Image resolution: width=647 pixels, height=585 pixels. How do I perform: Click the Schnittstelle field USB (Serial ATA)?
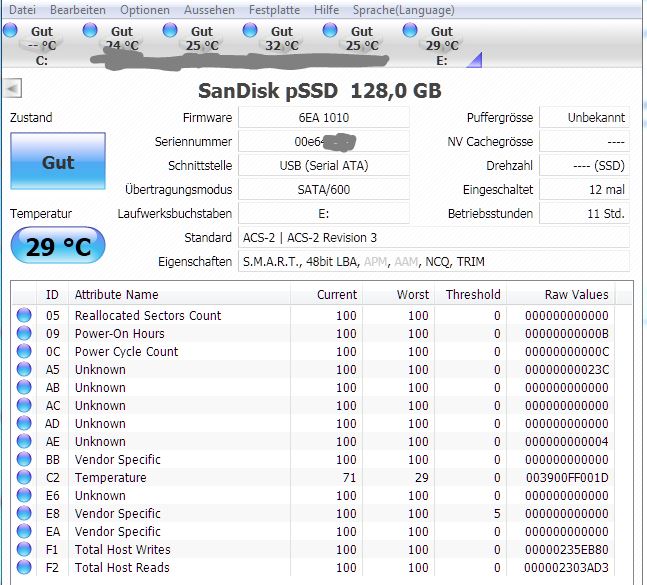pyautogui.click(x=324, y=165)
